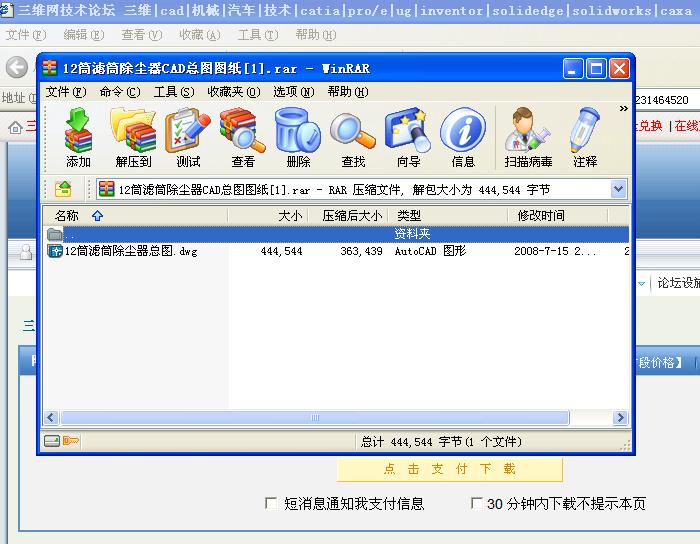Maximize the WinRAR window
700x544 pixels.
tap(596, 69)
